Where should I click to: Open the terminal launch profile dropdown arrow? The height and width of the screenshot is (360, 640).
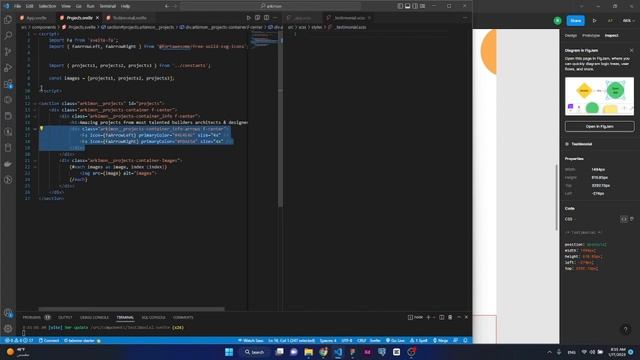click(x=433, y=317)
